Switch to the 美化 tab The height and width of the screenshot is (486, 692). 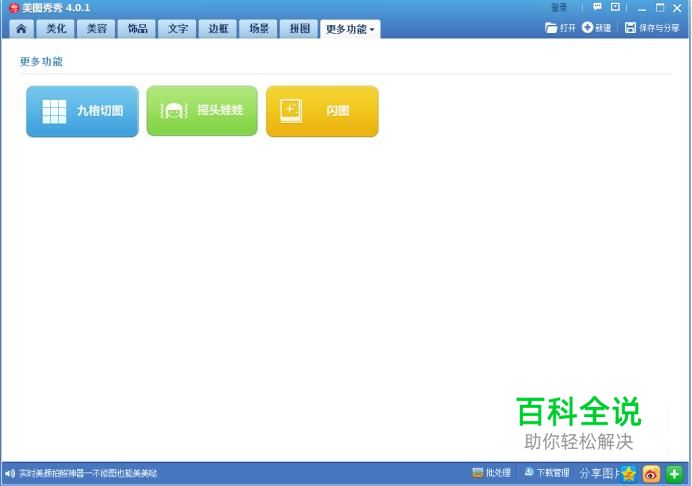click(x=56, y=29)
